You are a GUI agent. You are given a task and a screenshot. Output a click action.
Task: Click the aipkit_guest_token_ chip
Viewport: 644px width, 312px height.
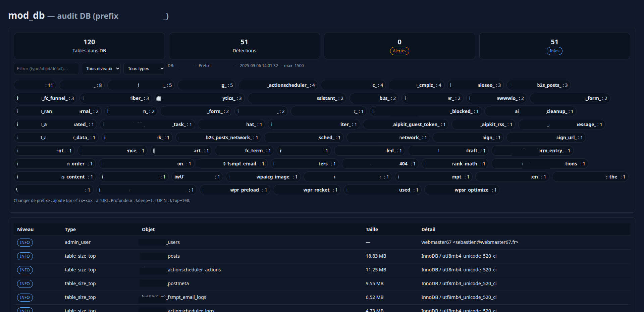[x=405, y=124]
